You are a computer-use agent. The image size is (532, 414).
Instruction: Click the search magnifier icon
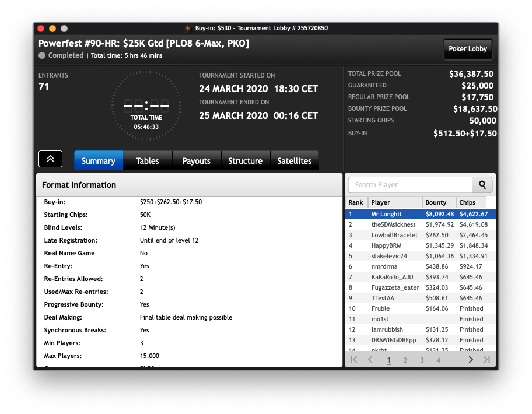[482, 185]
